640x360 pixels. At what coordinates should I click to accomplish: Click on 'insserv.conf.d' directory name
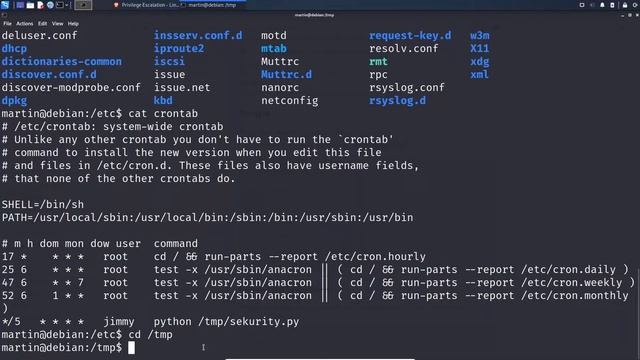198,36
